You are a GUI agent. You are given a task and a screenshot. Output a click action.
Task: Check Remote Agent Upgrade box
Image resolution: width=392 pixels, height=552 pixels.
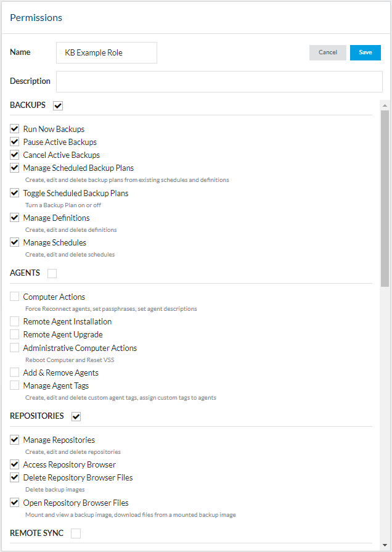click(15, 334)
